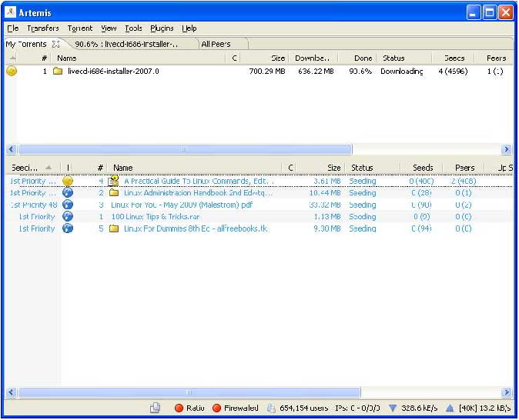The width and height of the screenshot is (519, 420).
Task: Click right arrow of upper horizontal scrollbar
Action: point(507,149)
